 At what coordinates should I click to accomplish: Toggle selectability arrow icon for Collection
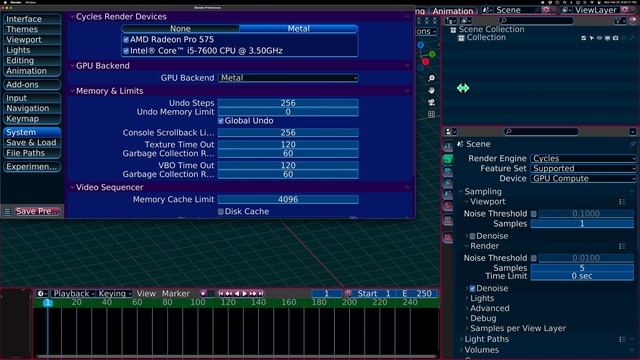(x=591, y=38)
